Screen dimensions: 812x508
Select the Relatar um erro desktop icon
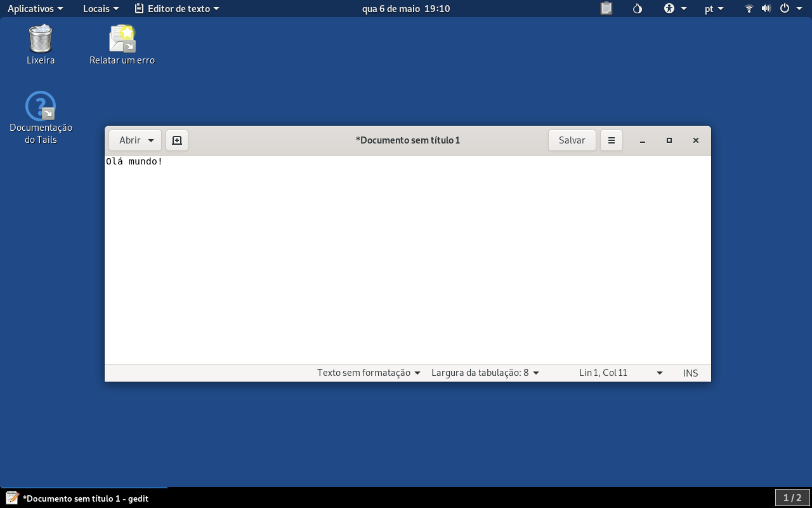[122, 44]
